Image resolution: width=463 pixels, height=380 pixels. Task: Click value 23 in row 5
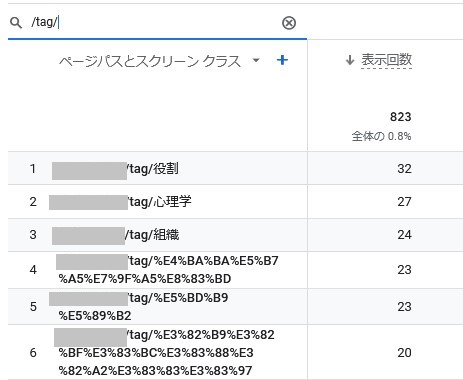(x=404, y=307)
